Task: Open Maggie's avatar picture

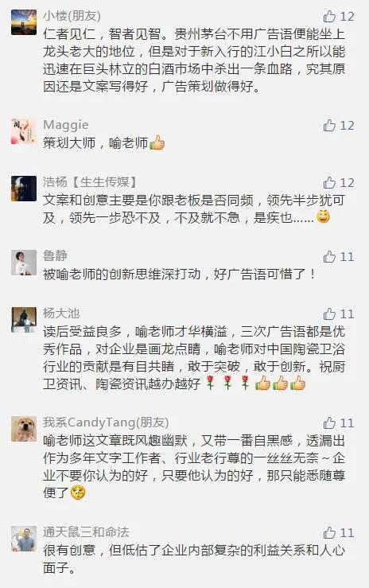Action: click(x=24, y=131)
